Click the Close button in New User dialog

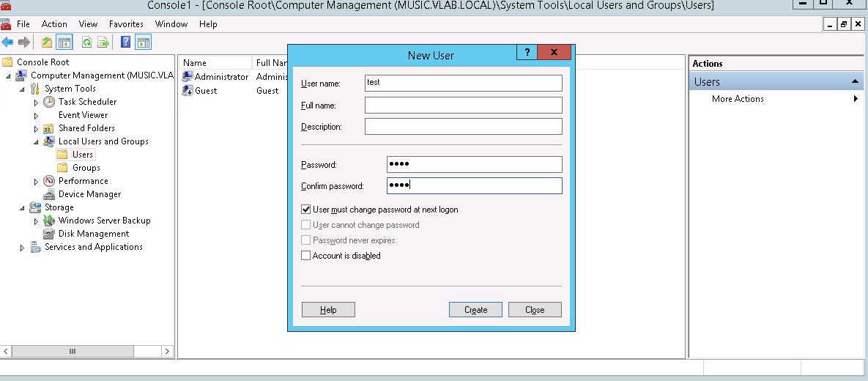535,309
